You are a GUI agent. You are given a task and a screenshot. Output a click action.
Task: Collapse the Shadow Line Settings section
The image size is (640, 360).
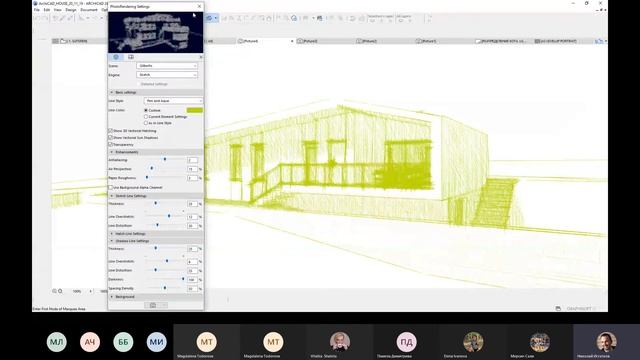pos(156,241)
